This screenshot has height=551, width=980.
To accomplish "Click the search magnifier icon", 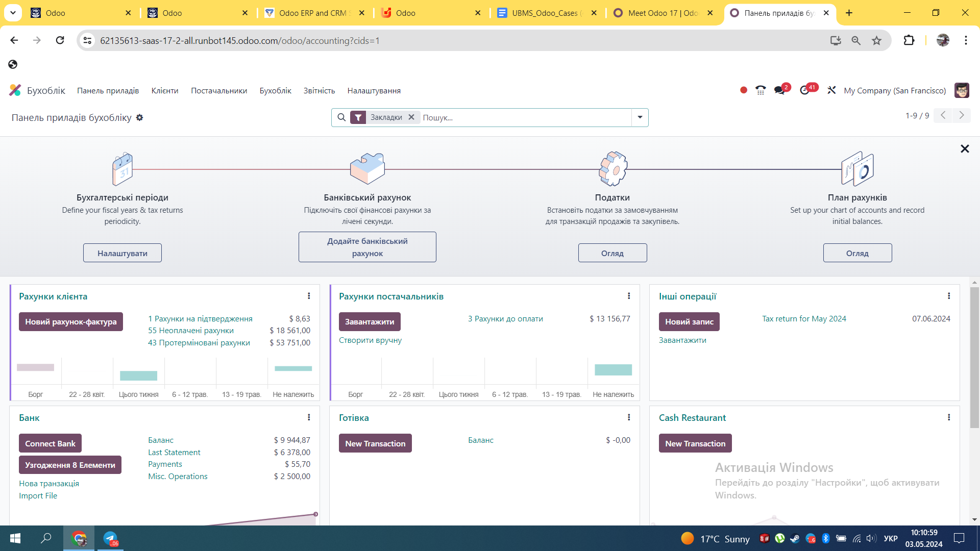I will (x=341, y=117).
